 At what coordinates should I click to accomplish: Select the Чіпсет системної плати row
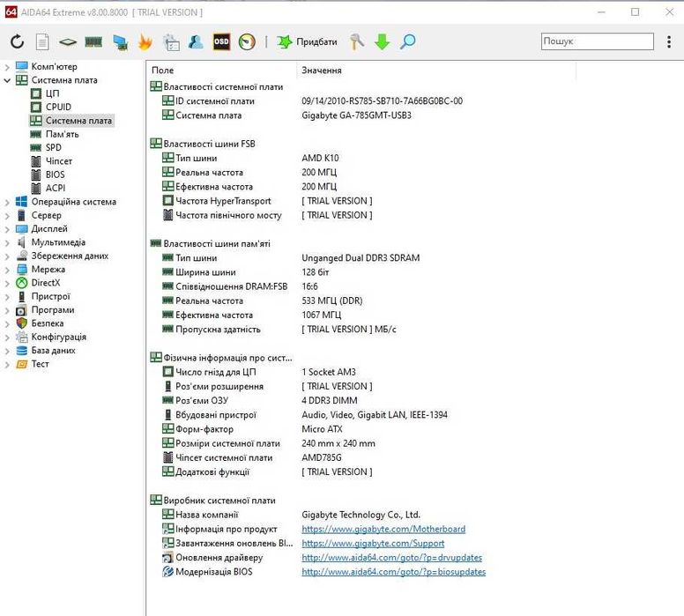click(251, 457)
